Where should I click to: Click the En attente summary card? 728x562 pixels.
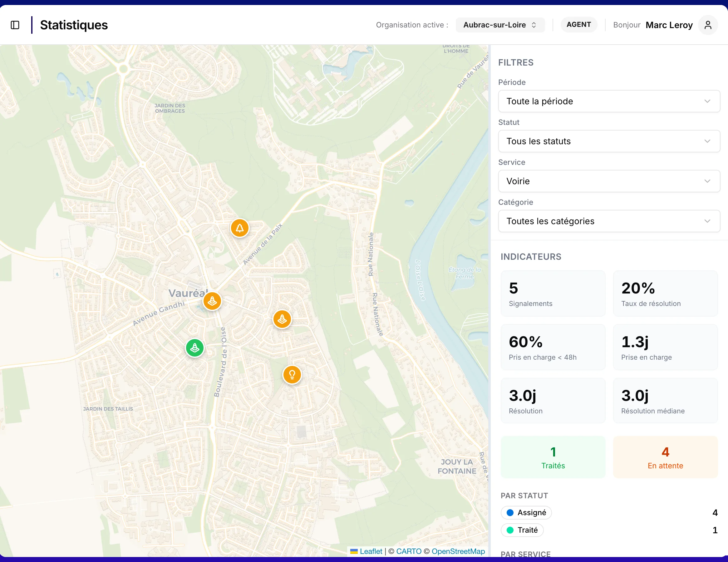665,457
